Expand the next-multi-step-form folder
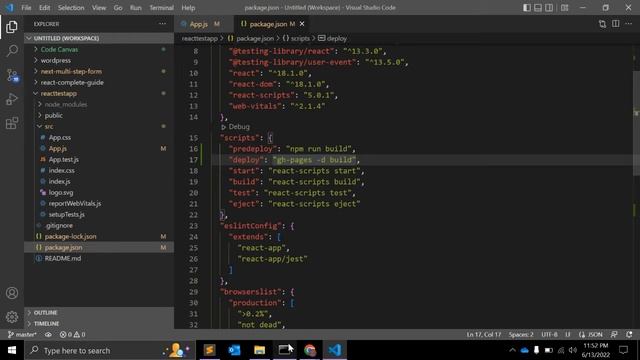640x360 pixels. 71,71
